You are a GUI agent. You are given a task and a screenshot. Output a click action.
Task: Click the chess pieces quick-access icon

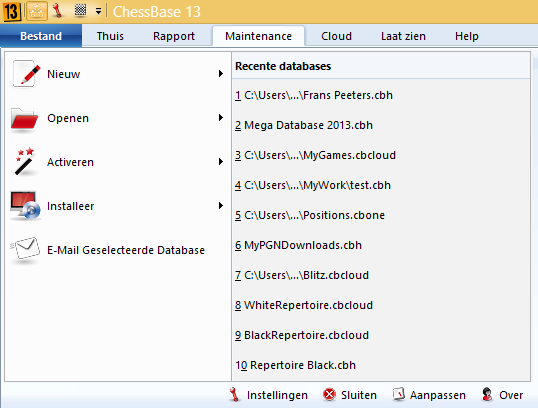(37, 11)
